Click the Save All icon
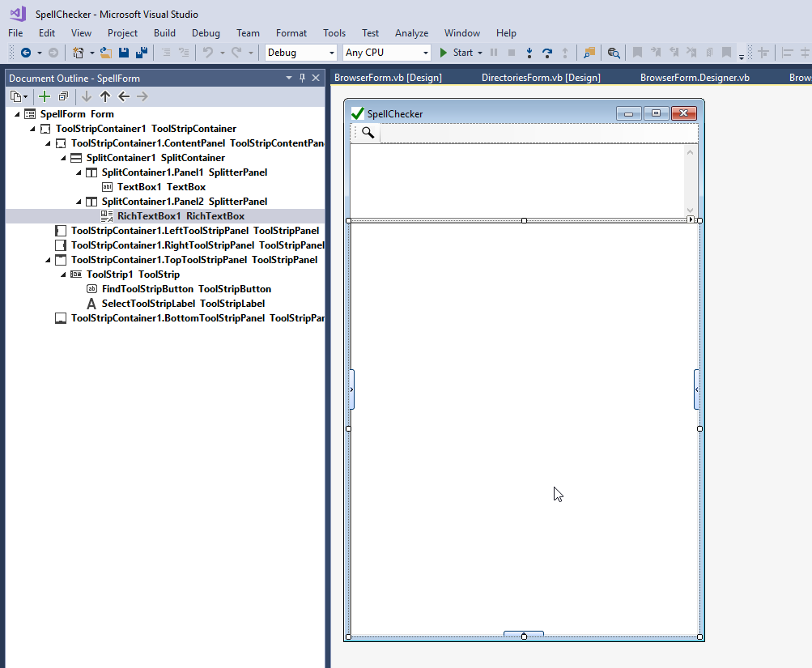The height and width of the screenshot is (668, 812). (x=142, y=53)
